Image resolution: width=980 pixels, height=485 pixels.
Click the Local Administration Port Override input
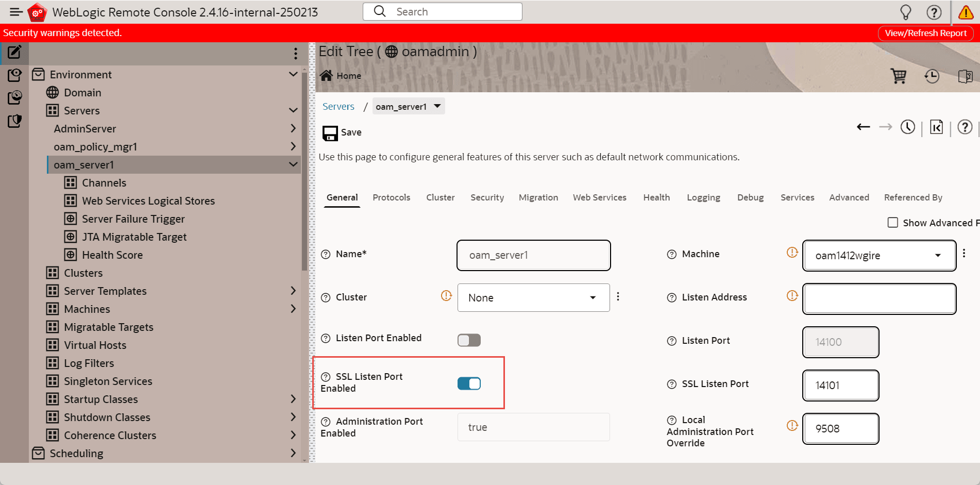(840, 429)
